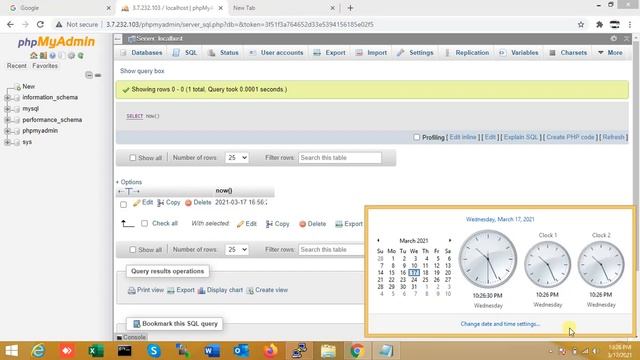
Task: Export from Query results operations
Action: [180, 290]
